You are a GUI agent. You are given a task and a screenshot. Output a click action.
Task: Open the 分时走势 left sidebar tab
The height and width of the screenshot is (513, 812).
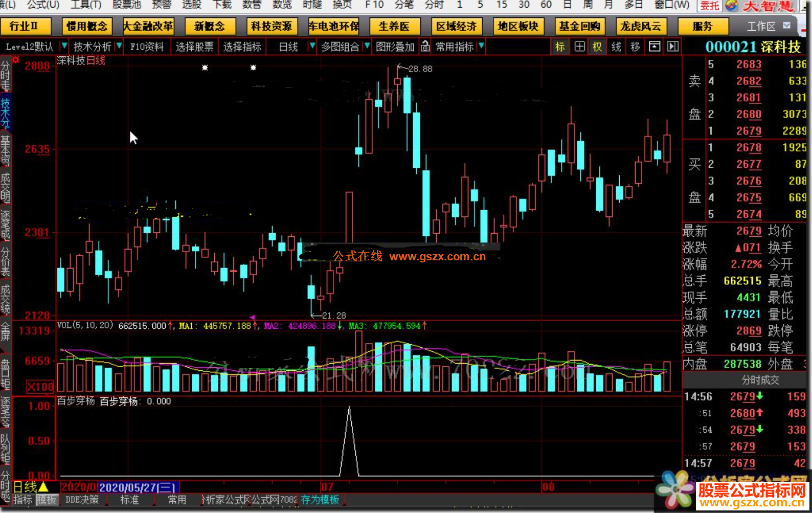coord(5,75)
